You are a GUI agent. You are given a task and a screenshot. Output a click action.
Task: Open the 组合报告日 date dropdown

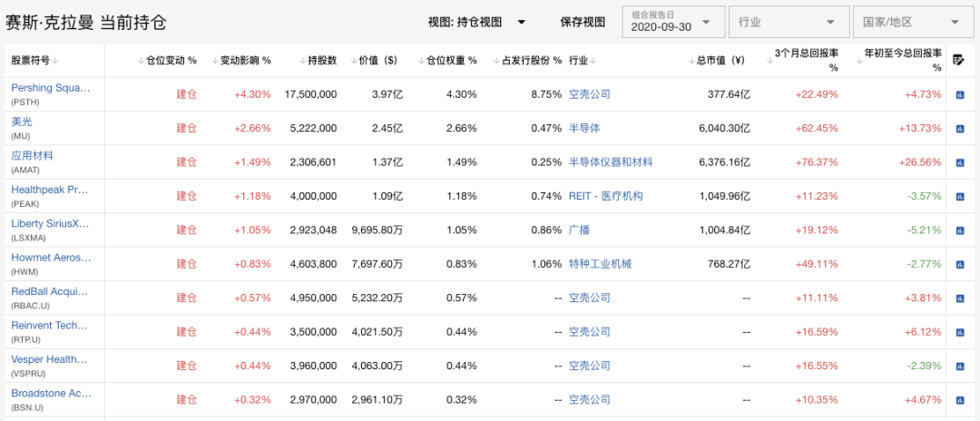[673, 23]
